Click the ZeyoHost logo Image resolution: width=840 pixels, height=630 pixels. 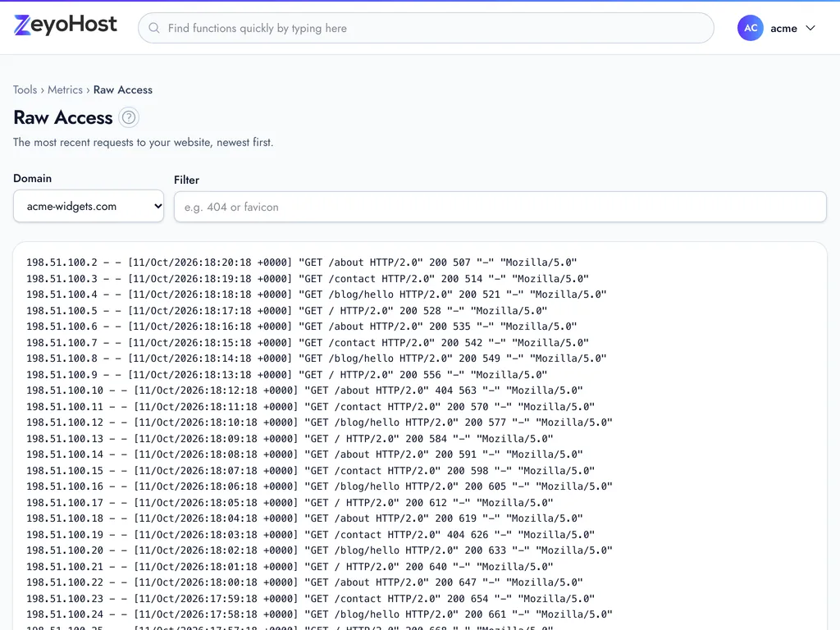point(66,25)
